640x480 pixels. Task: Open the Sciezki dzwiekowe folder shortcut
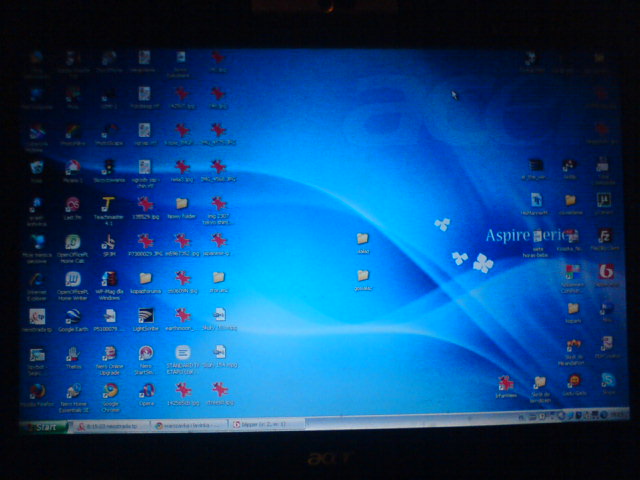pyautogui.click(x=540, y=382)
